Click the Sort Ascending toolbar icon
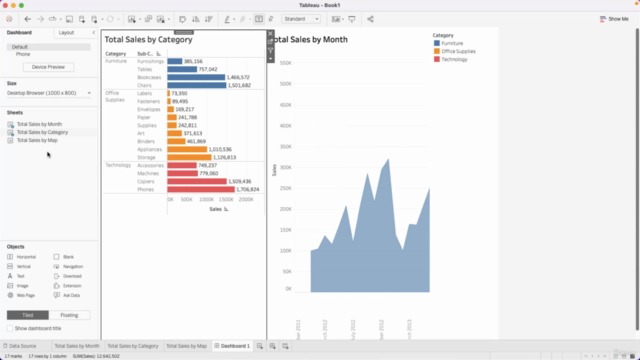Screen dimensions: 640x360 (x=196, y=19)
